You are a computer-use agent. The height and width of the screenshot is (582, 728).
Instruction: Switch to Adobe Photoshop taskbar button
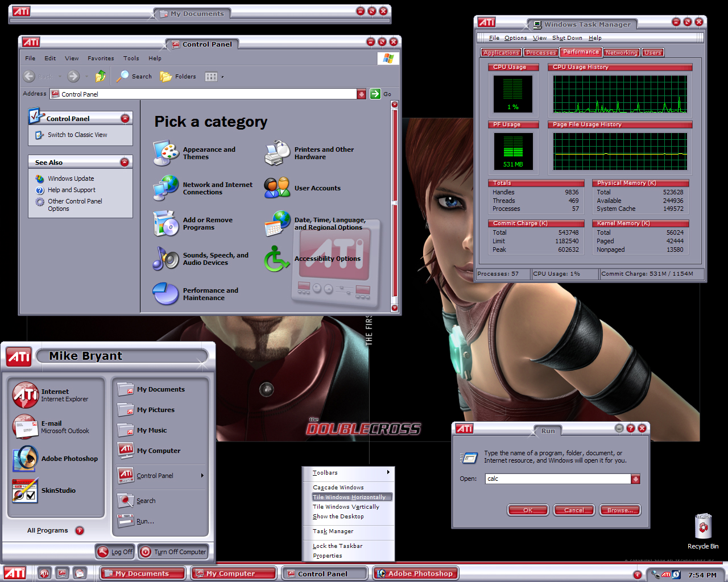click(x=416, y=573)
